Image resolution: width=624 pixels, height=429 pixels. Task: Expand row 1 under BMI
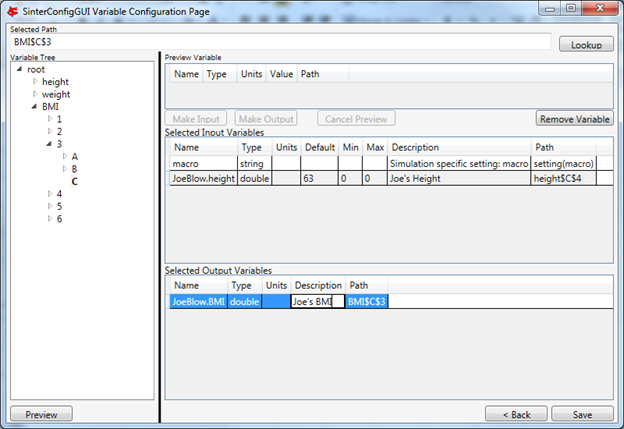[49, 119]
